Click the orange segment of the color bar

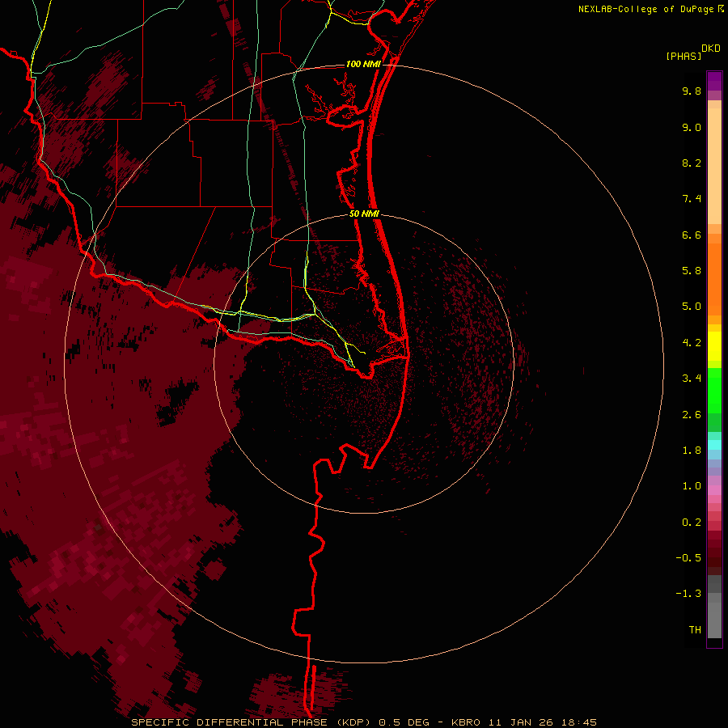[714, 279]
